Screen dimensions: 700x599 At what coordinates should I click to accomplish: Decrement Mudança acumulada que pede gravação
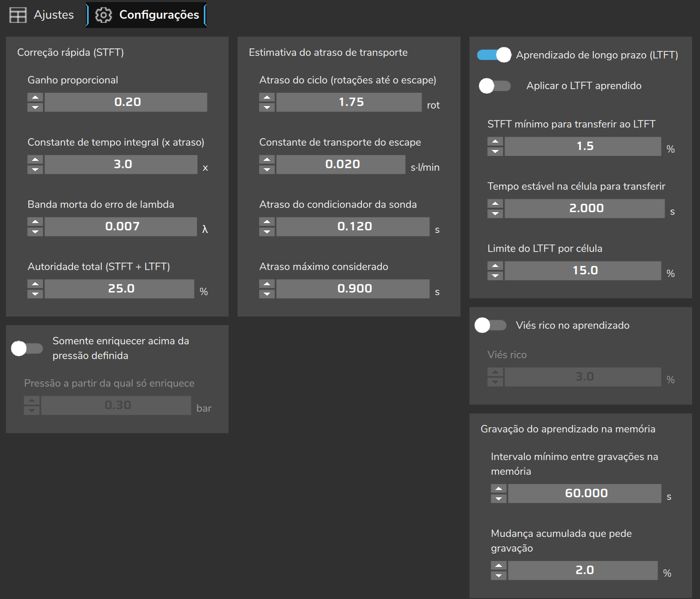[x=499, y=575]
